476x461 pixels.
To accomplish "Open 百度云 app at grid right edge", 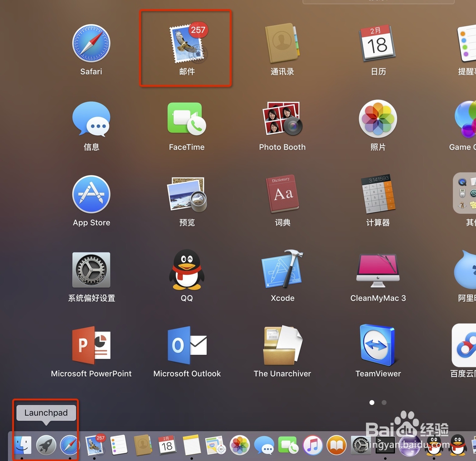I will click(x=464, y=345).
